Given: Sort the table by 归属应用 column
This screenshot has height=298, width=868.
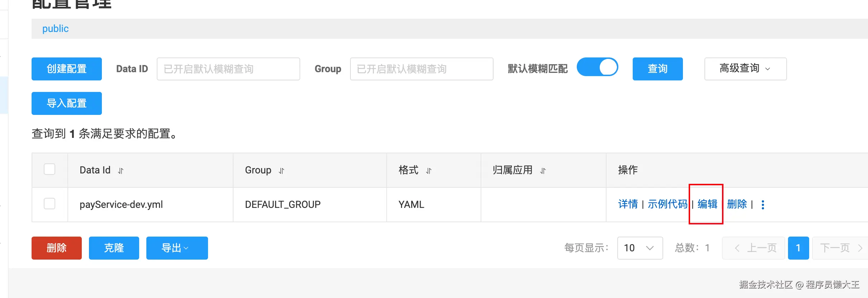Looking at the screenshot, I should [x=543, y=171].
